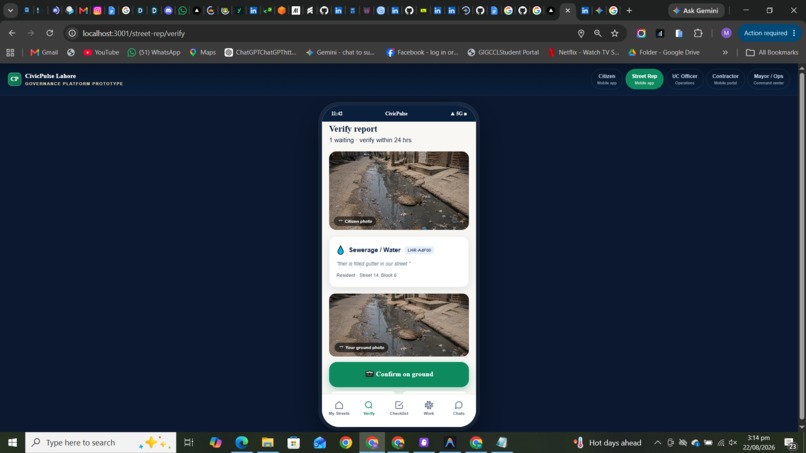Expand the tab search dropdown arrow

(x=10, y=10)
